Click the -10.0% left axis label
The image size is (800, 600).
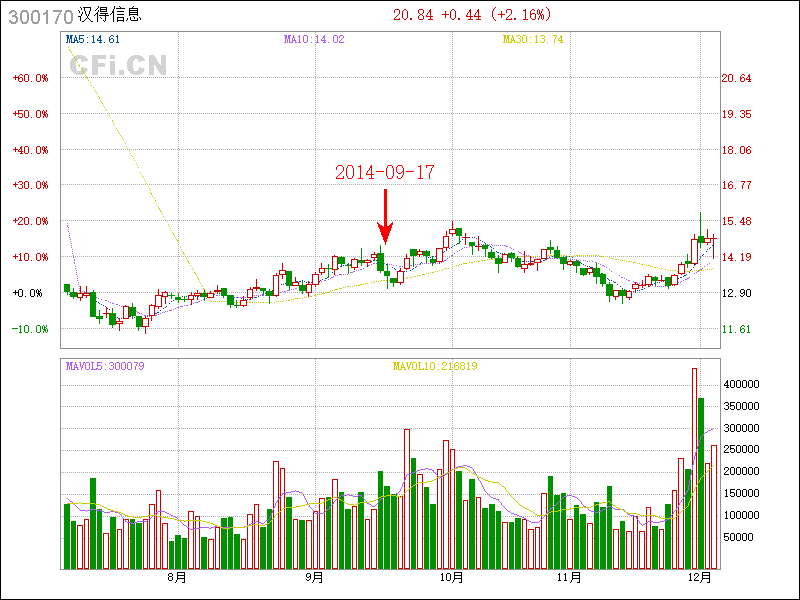pyautogui.click(x=30, y=329)
